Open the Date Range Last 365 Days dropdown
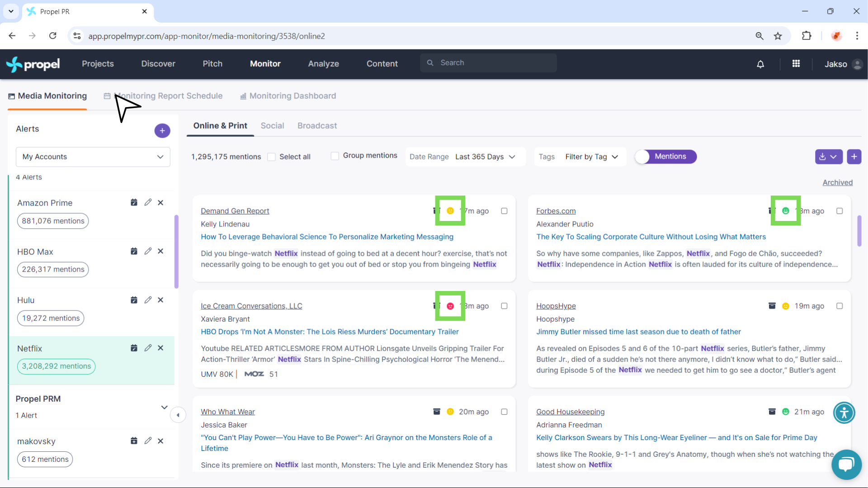Viewport: 868px width, 488px height. pos(466,157)
